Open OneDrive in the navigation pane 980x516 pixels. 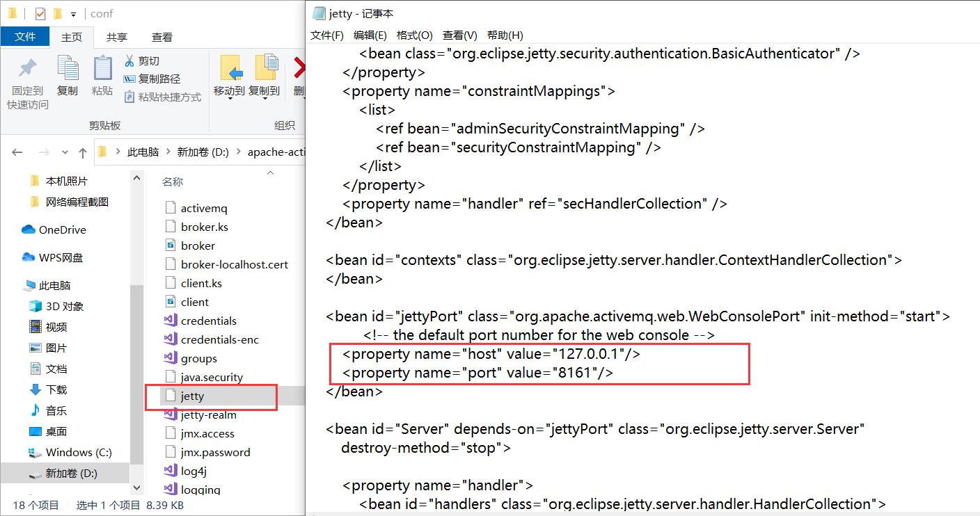click(x=54, y=229)
